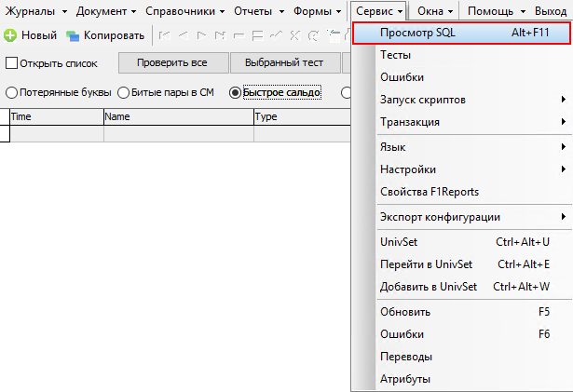The image size is (573, 392).
Task: Open the Документ menu dropdown
Action: click(106, 11)
